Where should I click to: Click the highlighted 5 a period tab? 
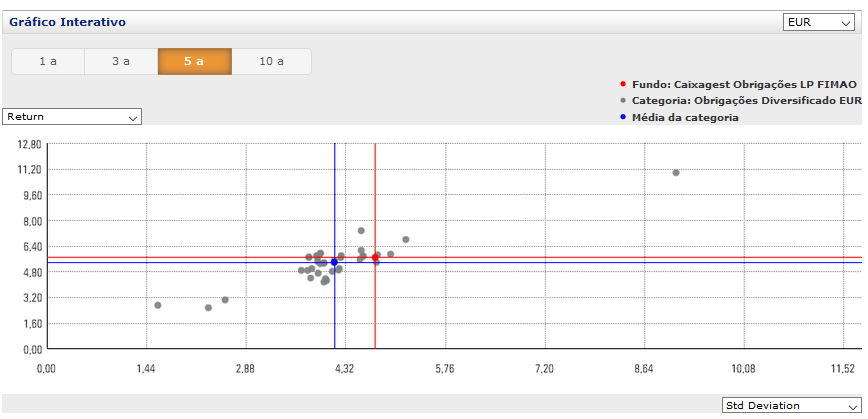pyautogui.click(x=194, y=61)
